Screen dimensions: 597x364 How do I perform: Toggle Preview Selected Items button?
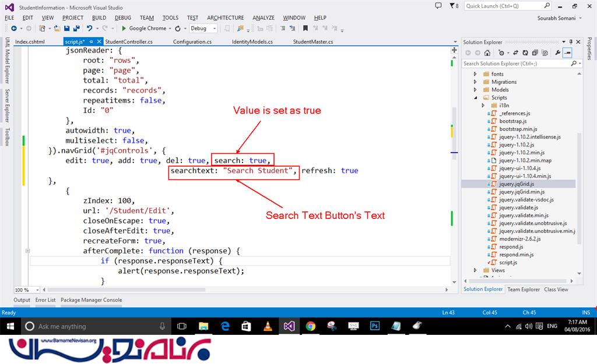tap(567, 53)
